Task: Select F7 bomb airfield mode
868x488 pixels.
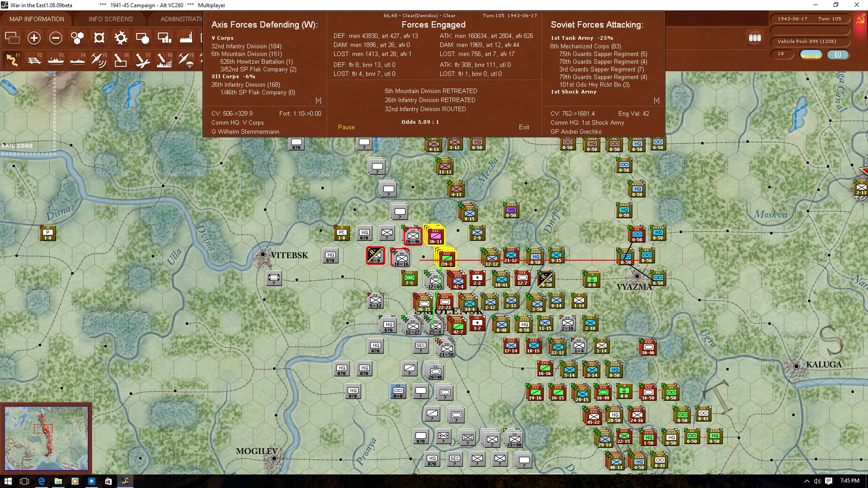Action: point(142,60)
